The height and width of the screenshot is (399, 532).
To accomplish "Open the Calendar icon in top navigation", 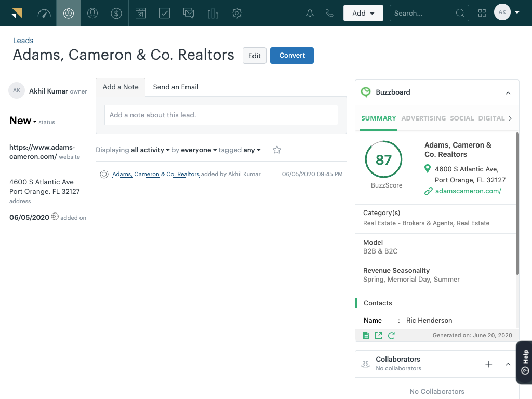I will (141, 14).
